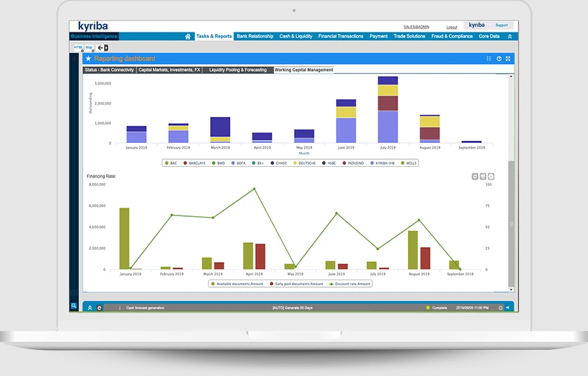Toggle BOFA series in the legend
The height and width of the screenshot is (376, 588).
point(238,163)
